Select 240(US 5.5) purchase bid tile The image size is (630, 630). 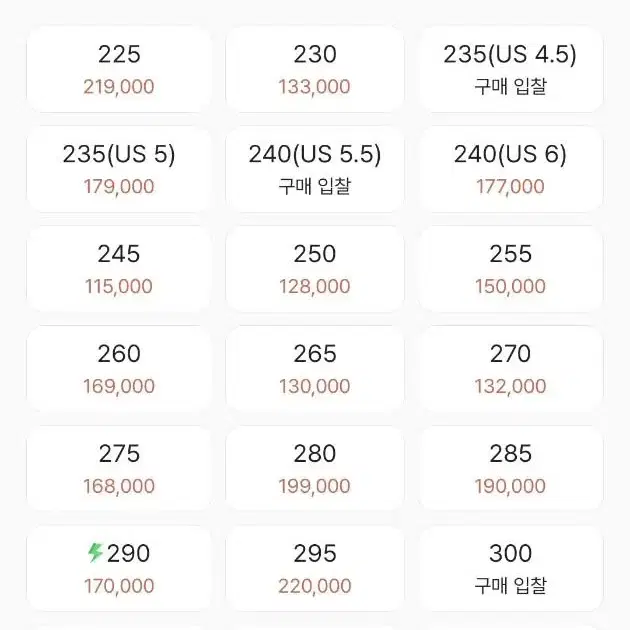pos(315,169)
